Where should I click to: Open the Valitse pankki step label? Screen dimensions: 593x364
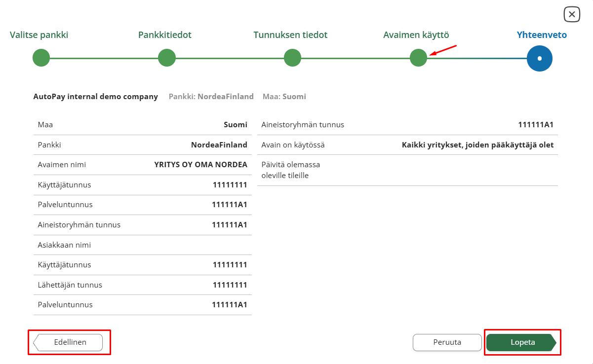39,35
